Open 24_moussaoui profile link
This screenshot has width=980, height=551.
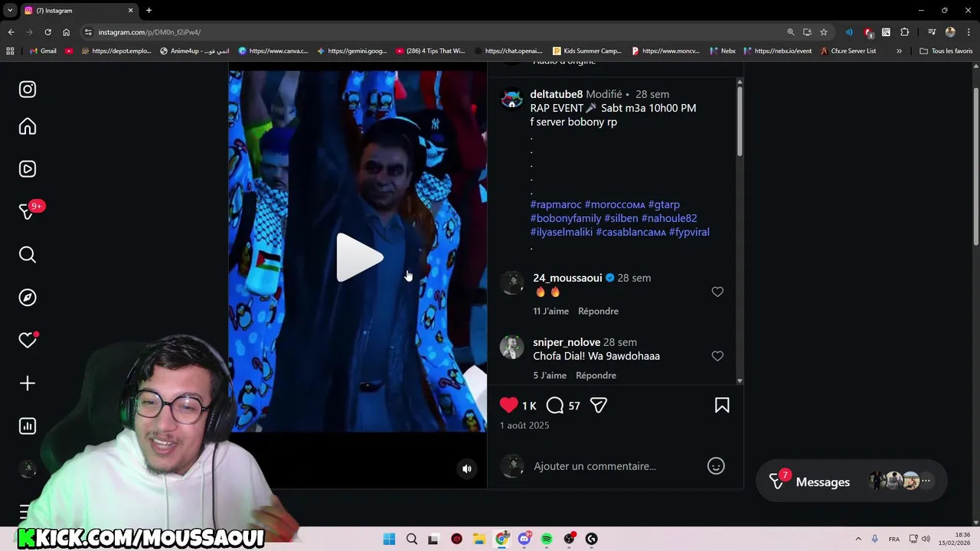(x=567, y=278)
